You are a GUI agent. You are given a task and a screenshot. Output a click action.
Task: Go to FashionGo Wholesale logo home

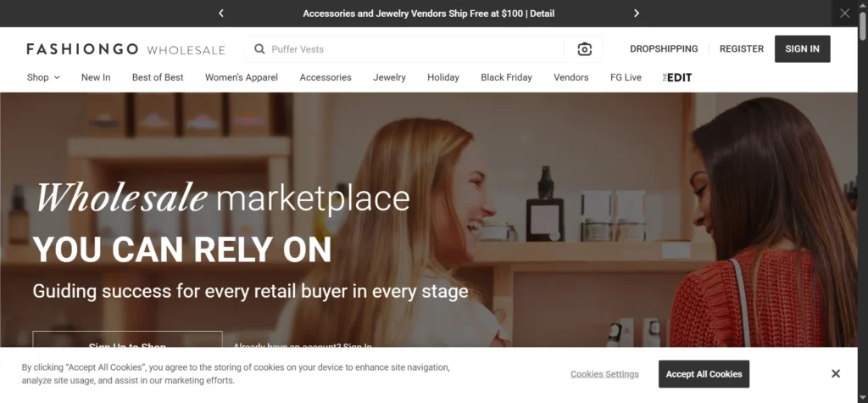point(125,49)
